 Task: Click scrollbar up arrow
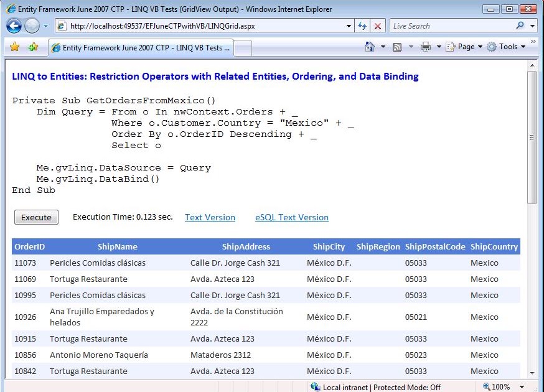coord(532,65)
